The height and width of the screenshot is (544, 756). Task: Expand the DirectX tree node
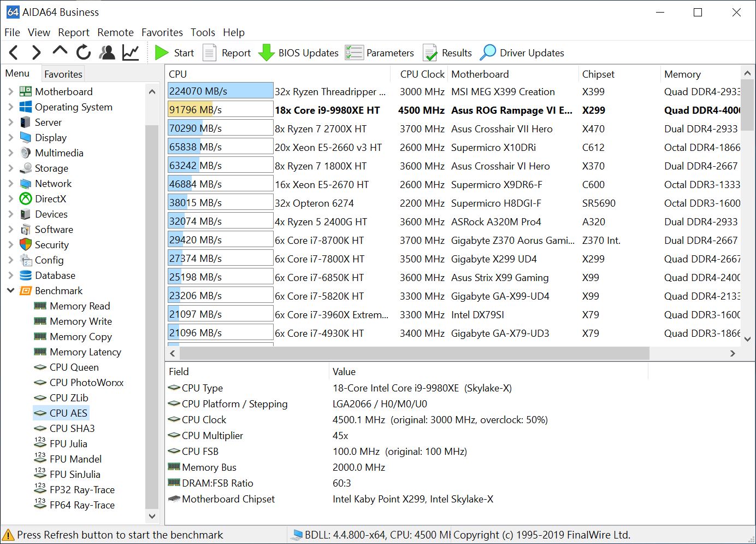[10, 198]
